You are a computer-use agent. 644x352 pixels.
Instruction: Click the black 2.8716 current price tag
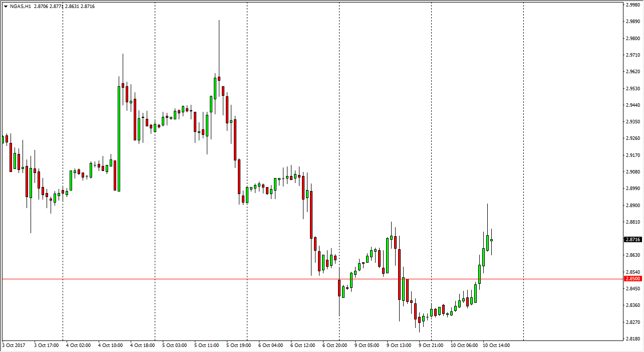click(632, 240)
